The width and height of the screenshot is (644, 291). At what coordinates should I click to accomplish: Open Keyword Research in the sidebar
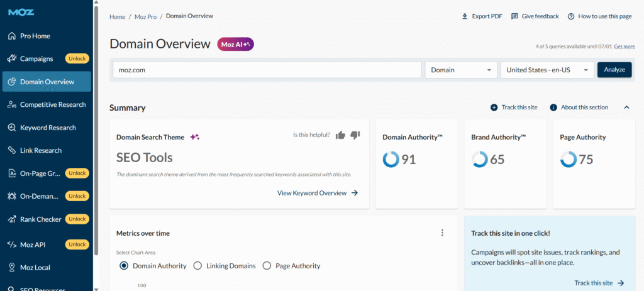[x=47, y=128]
